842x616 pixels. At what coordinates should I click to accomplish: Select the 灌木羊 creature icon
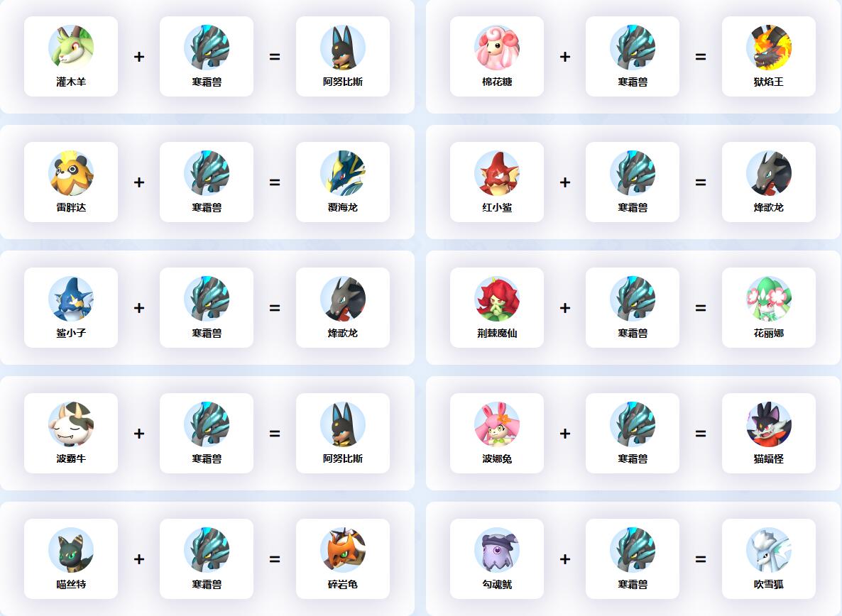pyautogui.click(x=71, y=48)
